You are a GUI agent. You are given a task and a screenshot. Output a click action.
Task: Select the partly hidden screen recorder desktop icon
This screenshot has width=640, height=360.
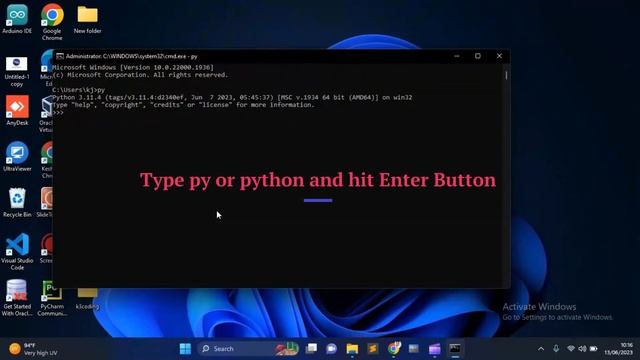(x=46, y=248)
